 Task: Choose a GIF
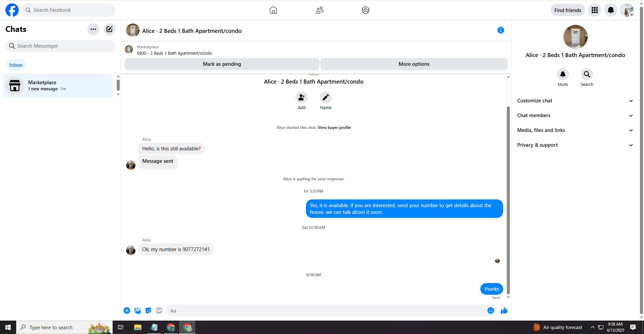click(x=159, y=311)
